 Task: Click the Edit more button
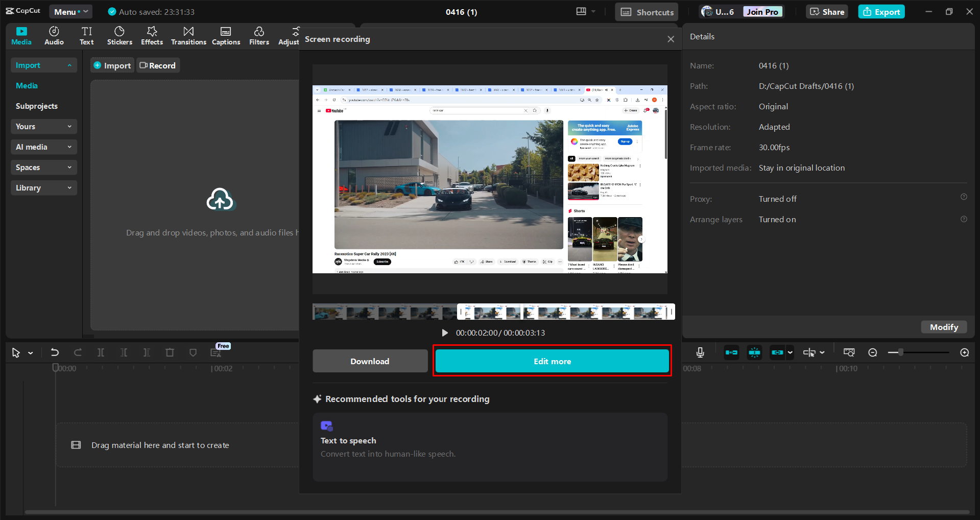click(552, 361)
